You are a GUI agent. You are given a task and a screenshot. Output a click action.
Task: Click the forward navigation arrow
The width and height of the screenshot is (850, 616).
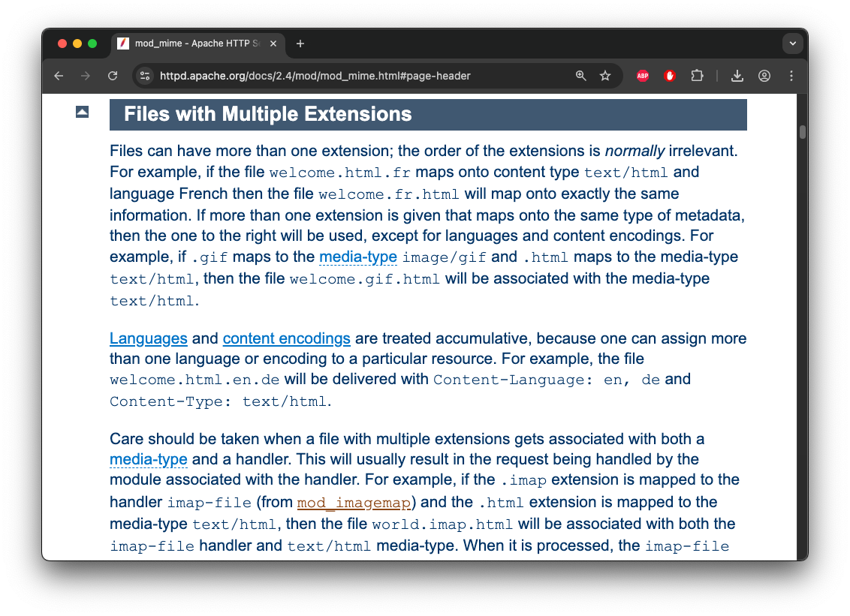pos(86,76)
